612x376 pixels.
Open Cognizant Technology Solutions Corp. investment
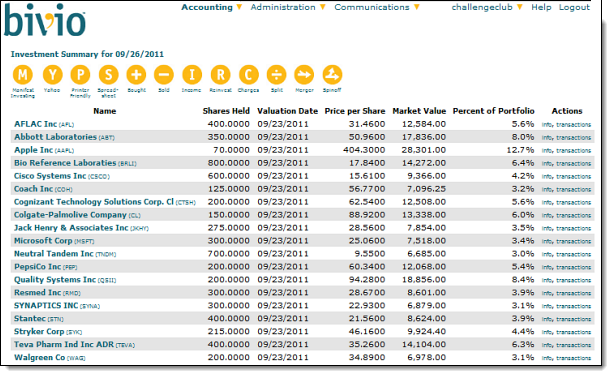pos(94,202)
